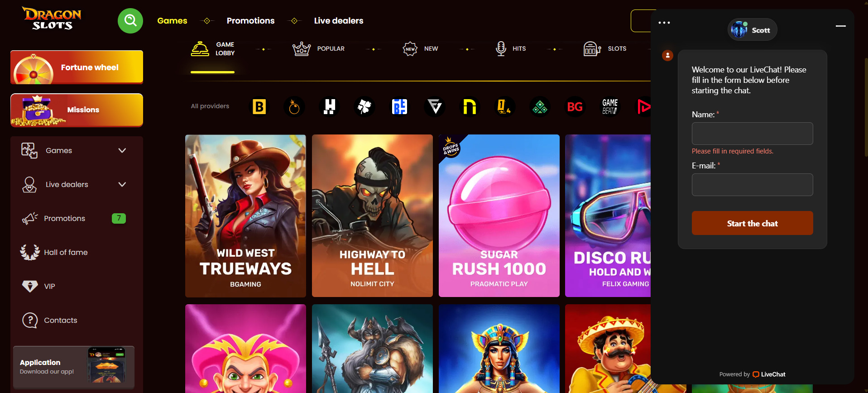Filter by white H provider icon
Image resolution: width=868 pixels, height=393 pixels.
click(330, 107)
